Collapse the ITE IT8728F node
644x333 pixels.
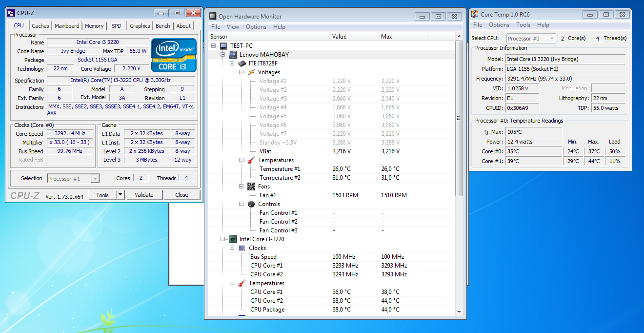click(x=232, y=63)
